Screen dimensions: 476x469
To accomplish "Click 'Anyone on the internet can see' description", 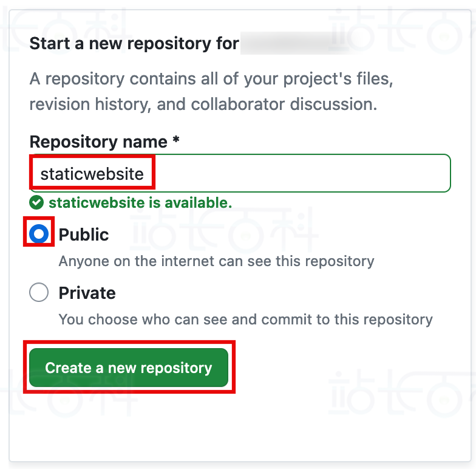I will (216, 261).
